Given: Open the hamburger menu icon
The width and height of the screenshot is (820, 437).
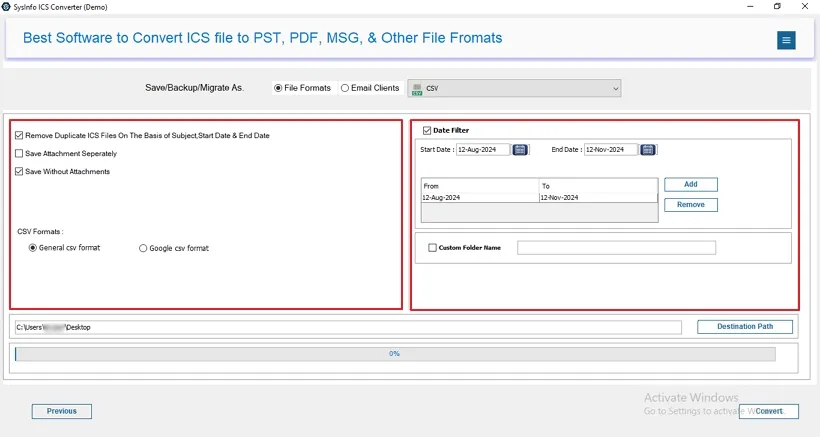Looking at the screenshot, I should [x=786, y=40].
